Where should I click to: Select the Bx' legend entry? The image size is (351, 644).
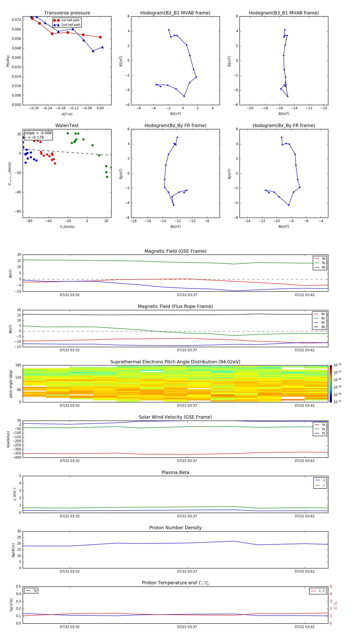click(x=320, y=314)
